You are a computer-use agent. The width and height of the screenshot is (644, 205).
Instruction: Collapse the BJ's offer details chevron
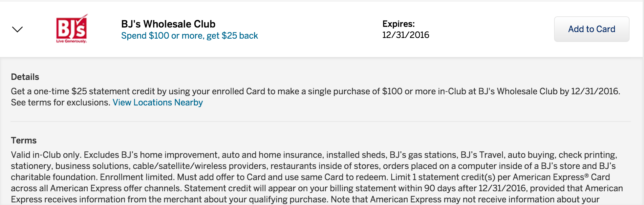17,29
